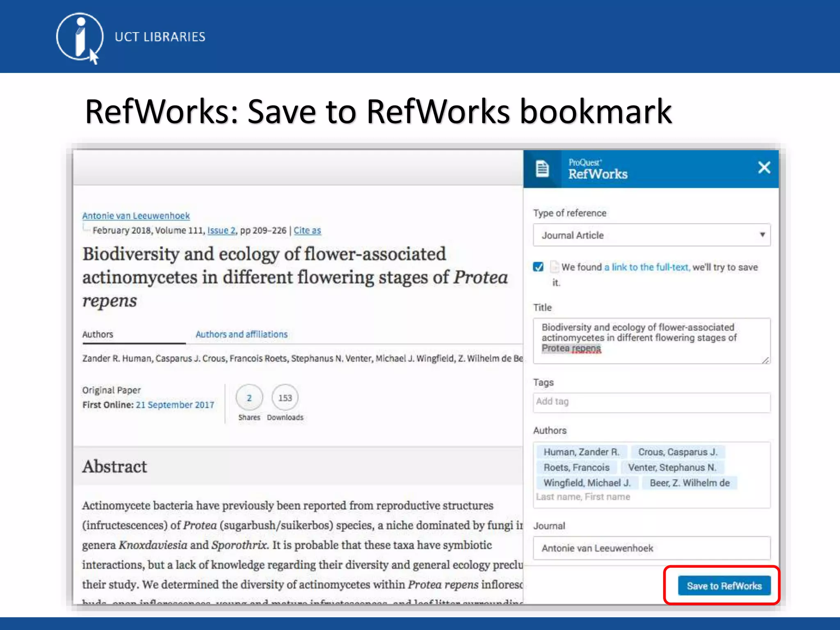840x630 pixels.
Task: Click the ProQuest RefWorks logo text
Action: (598, 169)
